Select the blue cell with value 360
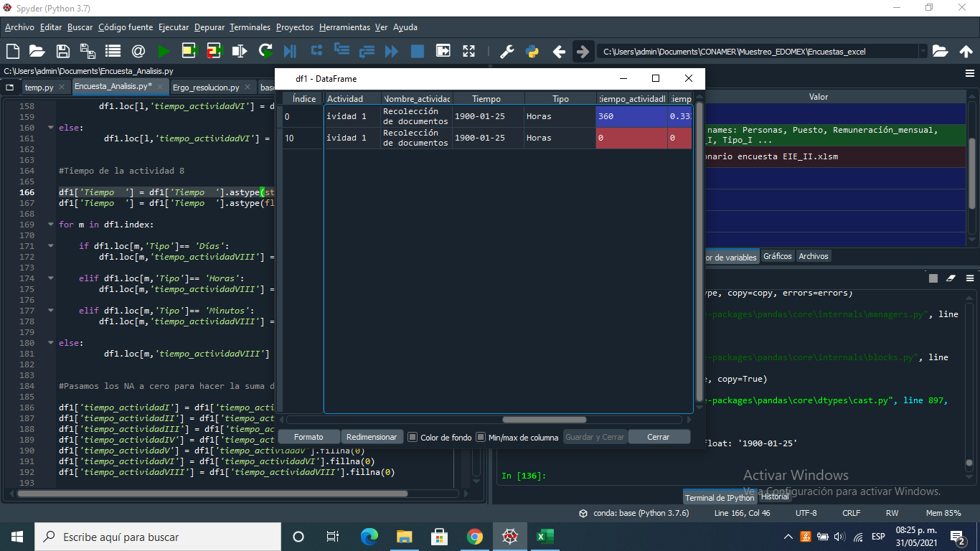Viewport: 980px width, 551px height. (x=631, y=116)
